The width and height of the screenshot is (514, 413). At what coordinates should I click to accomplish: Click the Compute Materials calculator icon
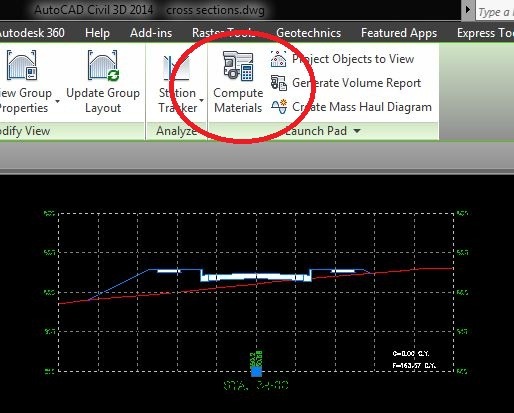[x=238, y=66]
